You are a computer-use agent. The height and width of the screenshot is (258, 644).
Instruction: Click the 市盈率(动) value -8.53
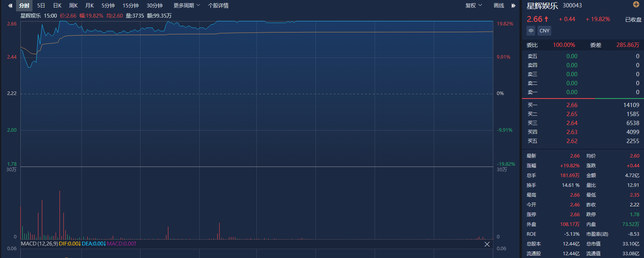633,234
